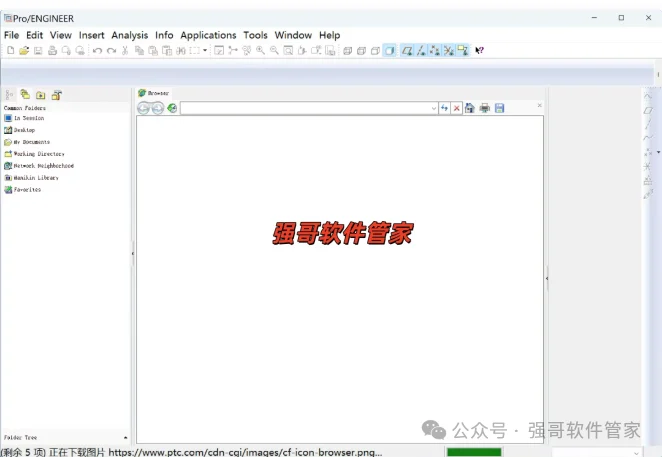This screenshot has width=662, height=457.
Task: Click the Redo arrow icon
Action: [111, 51]
